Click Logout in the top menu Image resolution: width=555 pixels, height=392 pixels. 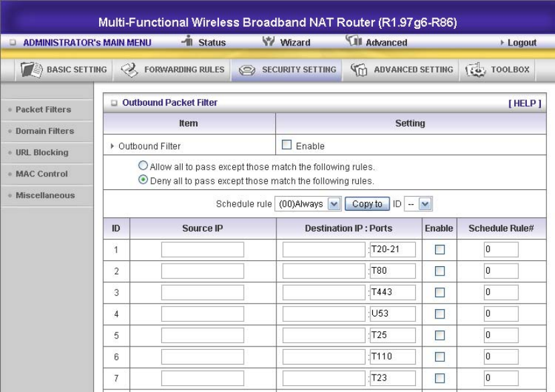pos(522,43)
